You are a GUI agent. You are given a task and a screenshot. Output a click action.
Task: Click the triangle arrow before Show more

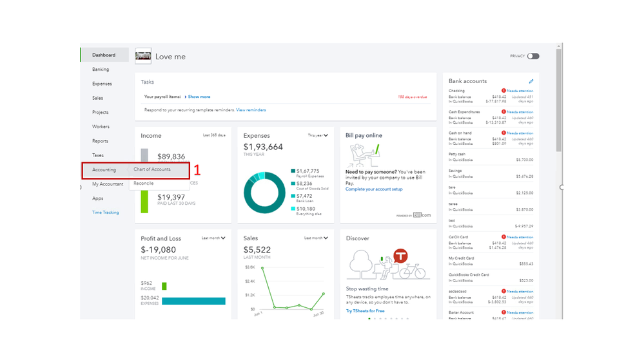point(186,97)
